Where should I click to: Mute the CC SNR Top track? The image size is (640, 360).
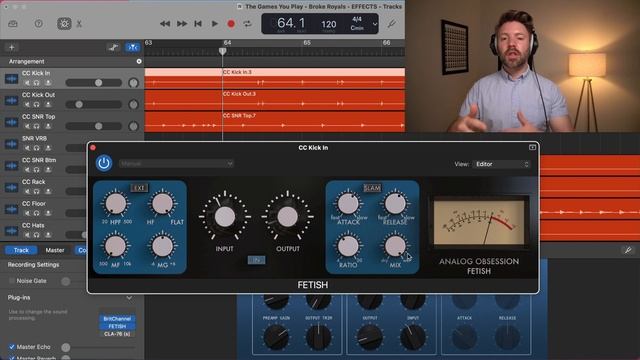[27, 126]
